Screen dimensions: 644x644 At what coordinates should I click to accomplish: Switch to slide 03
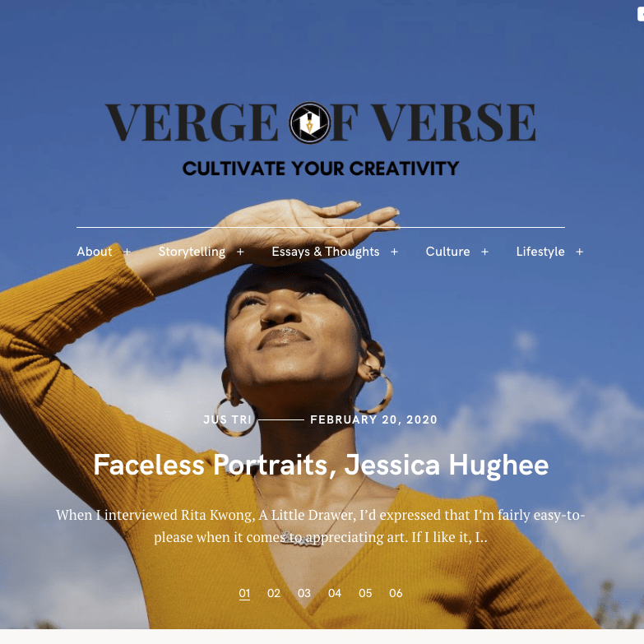pos(304,593)
